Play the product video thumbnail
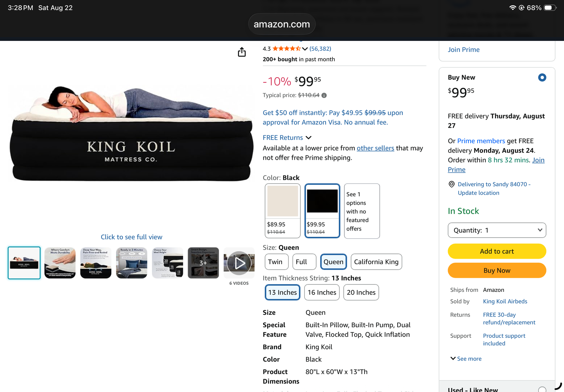The height and width of the screenshot is (392, 564). 239,263
